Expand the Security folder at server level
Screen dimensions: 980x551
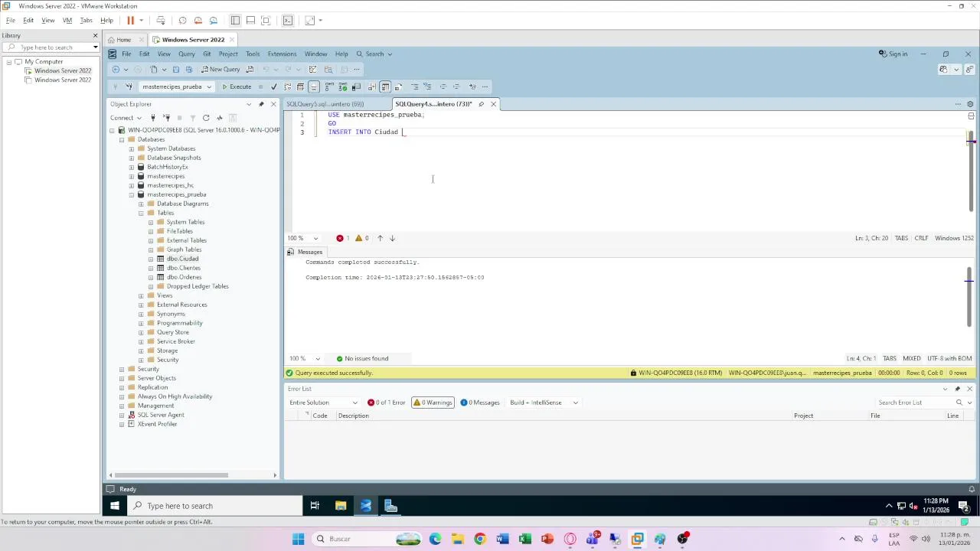tap(121, 369)
